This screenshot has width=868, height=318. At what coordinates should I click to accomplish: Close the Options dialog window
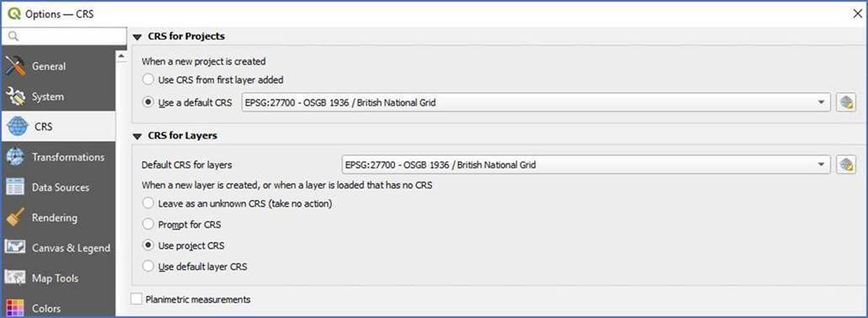(x=857, y=13)
